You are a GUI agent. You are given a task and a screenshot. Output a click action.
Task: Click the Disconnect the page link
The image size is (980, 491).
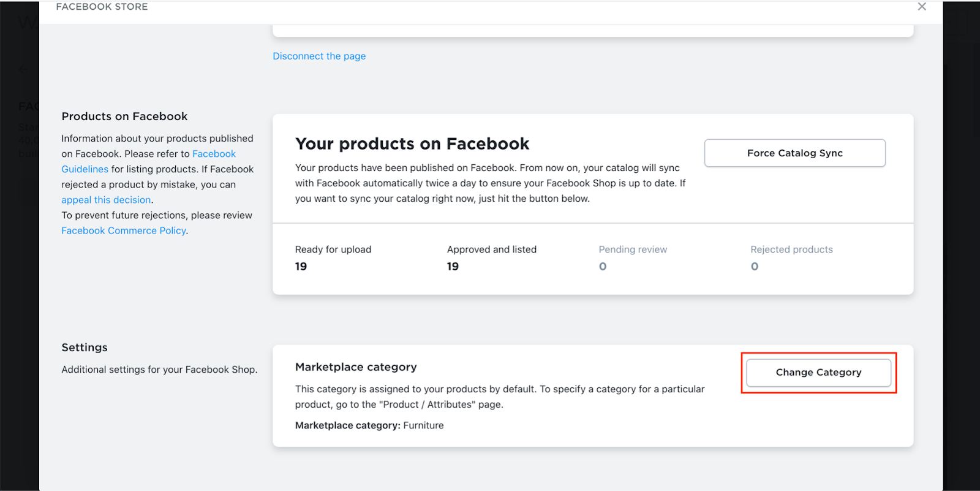pyautogui.click(x=319, y=56)
